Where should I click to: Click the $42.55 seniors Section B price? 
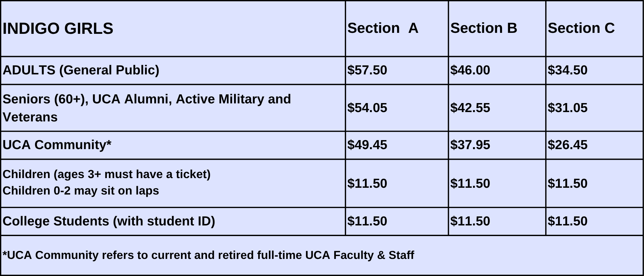click(x=470, y=108)
